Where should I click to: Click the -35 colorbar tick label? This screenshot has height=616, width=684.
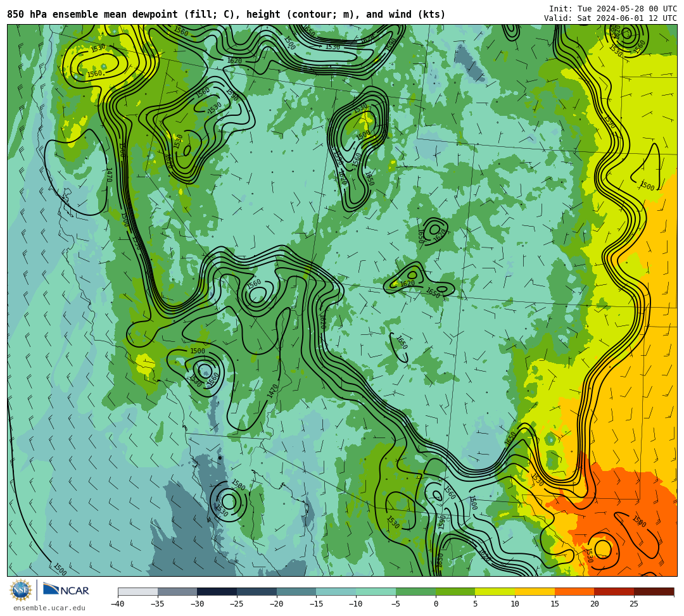pos(157,604)
